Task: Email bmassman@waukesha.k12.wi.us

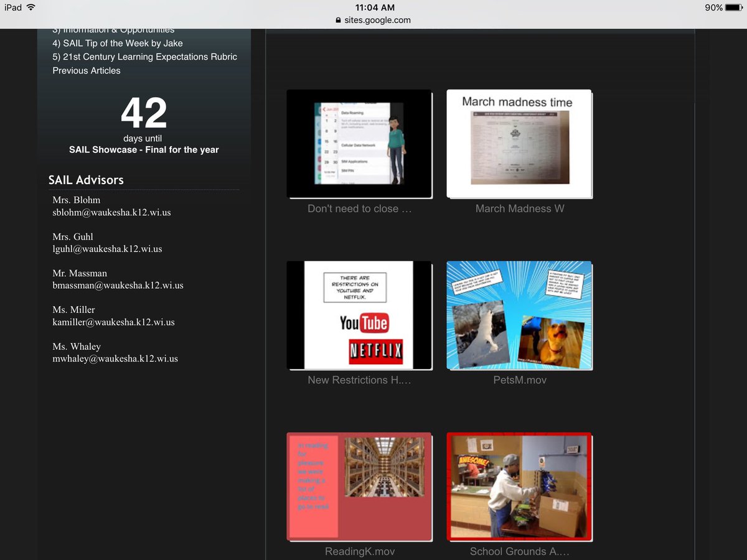Action: [x=118, y=286]
